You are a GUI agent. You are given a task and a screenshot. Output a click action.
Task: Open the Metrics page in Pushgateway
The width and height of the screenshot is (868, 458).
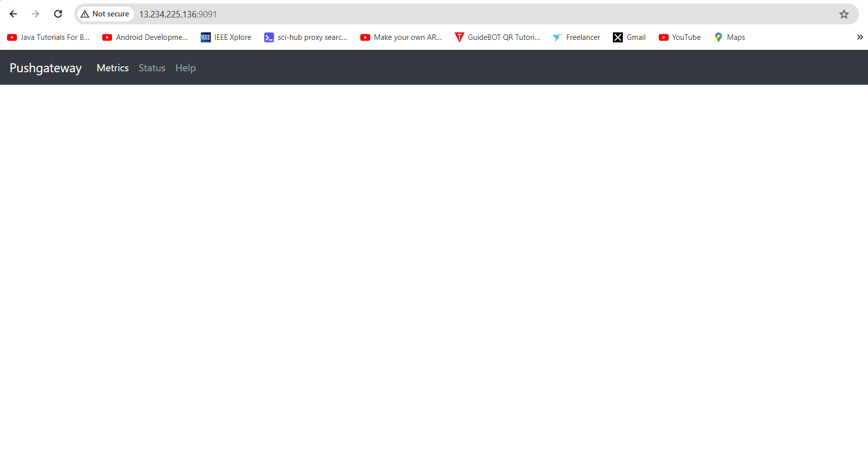pyautogui.click(x=113, y=68)
